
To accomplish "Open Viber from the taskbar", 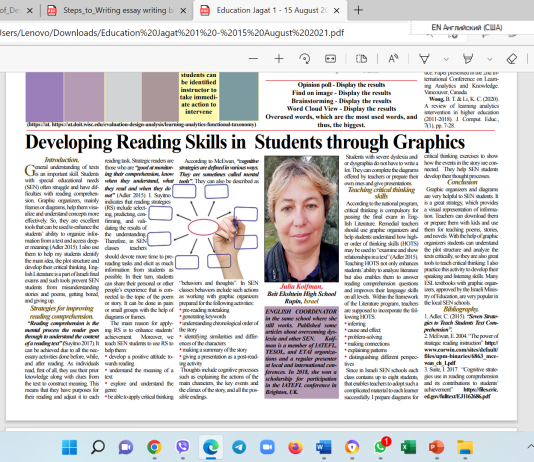I will (x=183, y=447).
